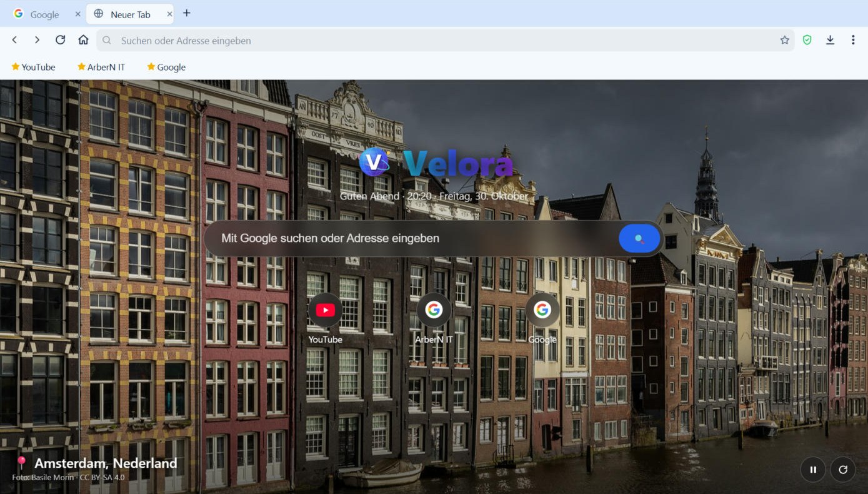Go back with the browser back arrow
Viewport: 868px width, 494px height.
click(14, 40)
